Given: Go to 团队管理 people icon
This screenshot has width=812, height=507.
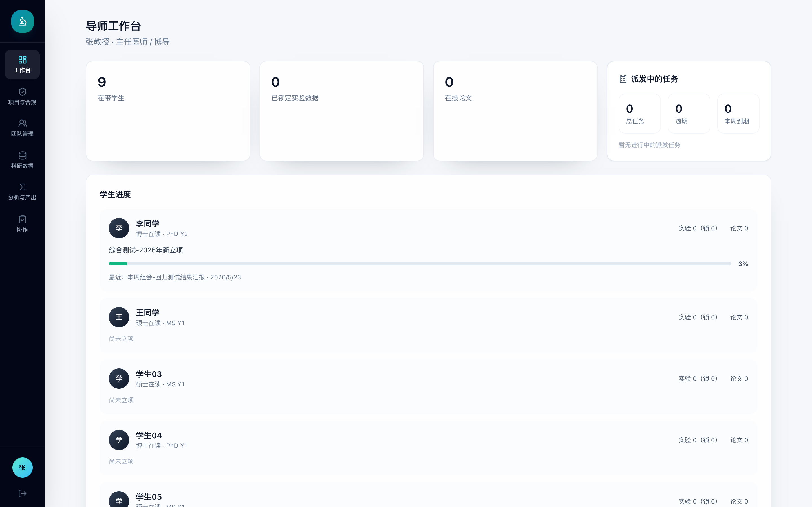Looking at the screenshot, I should [23, 123].
